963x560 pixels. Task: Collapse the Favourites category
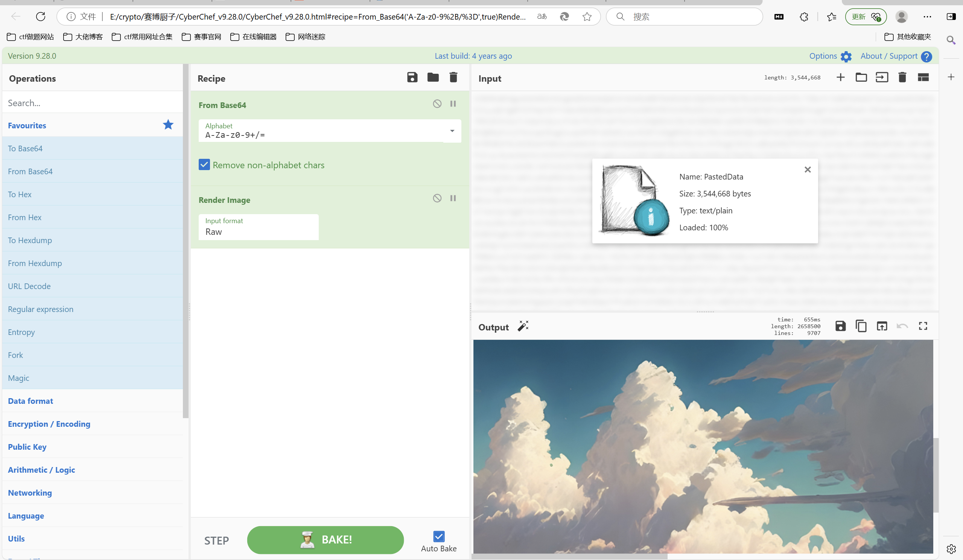pos(92,125)
